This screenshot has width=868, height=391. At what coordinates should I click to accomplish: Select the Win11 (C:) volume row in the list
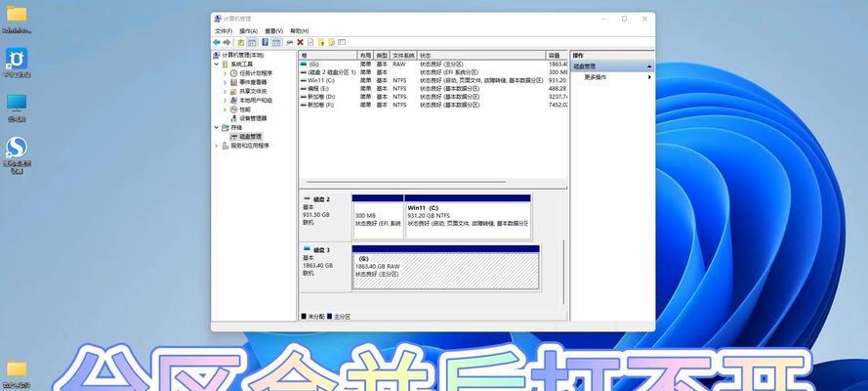[x=434, y=80]
